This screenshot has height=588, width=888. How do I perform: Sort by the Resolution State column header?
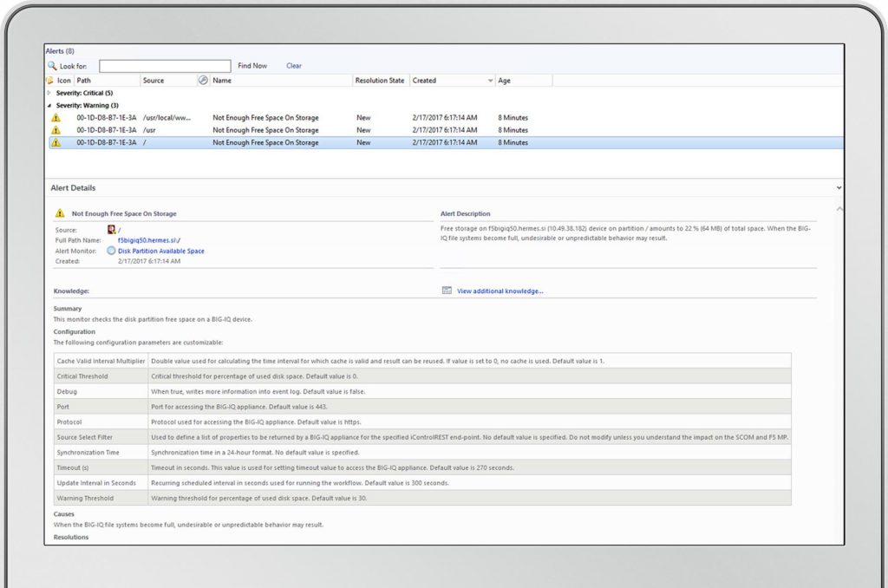[382, 81]
